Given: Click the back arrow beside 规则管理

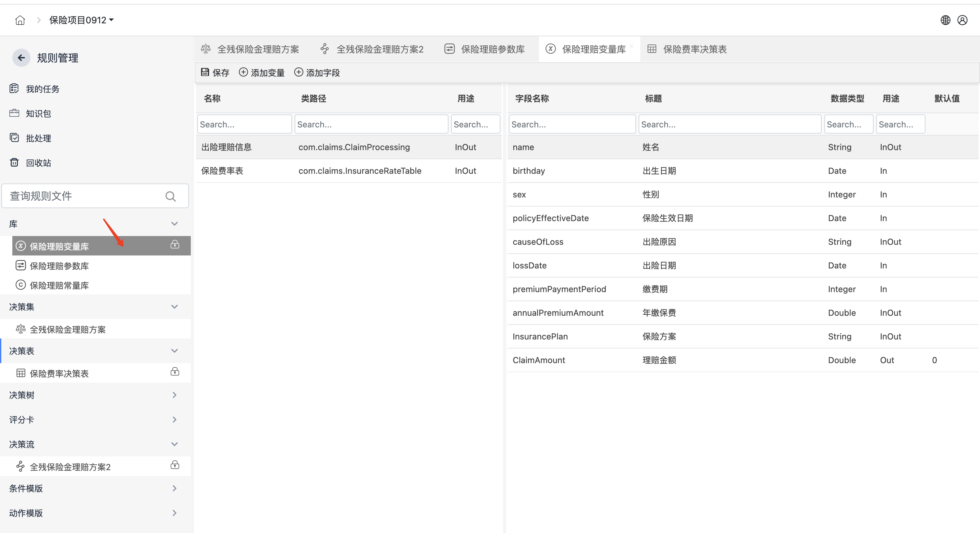Looking at the screenshot, I should (21, 58).
